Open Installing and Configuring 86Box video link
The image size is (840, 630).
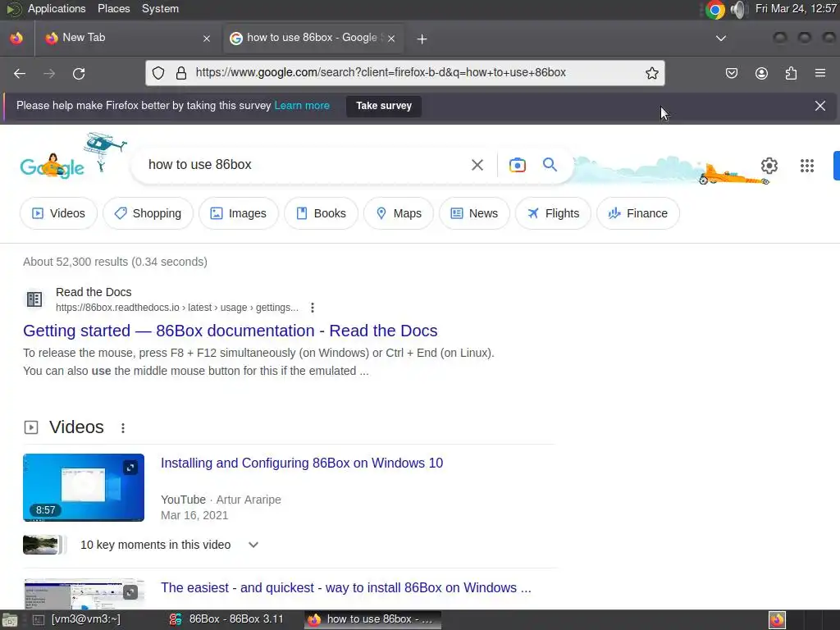302,463
